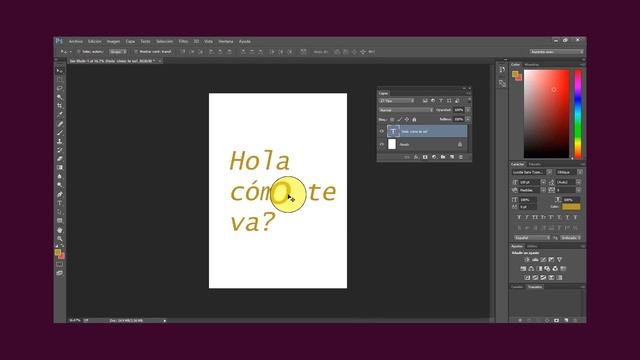Open the Capa menu
The width and height of the screenshot is (640, 360).
click(130, 42)
